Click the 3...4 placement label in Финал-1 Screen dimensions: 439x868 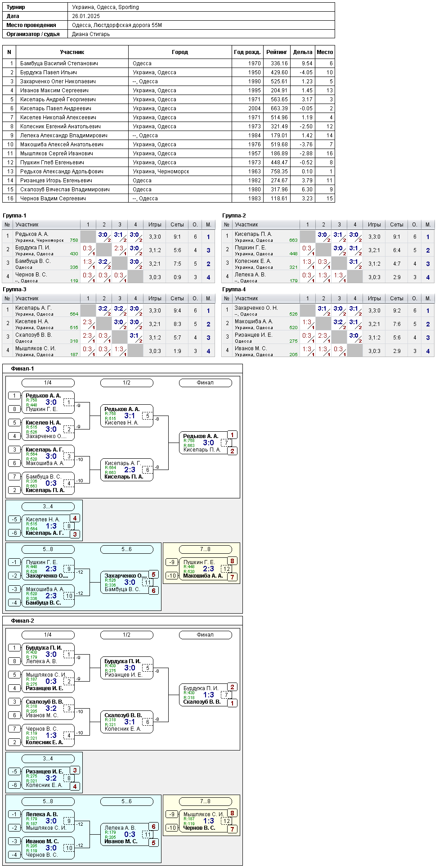click(48, 506)
